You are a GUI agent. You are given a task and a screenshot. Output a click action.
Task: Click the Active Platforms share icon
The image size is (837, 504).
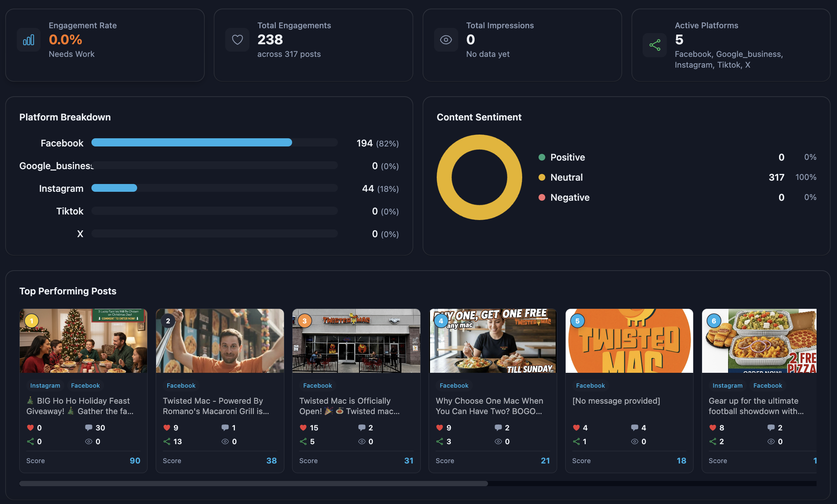655,45
